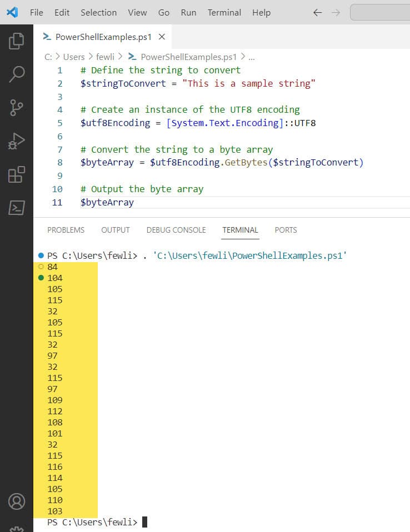Click terminal output value 116
410x532 pixels.
pos(55,467)
